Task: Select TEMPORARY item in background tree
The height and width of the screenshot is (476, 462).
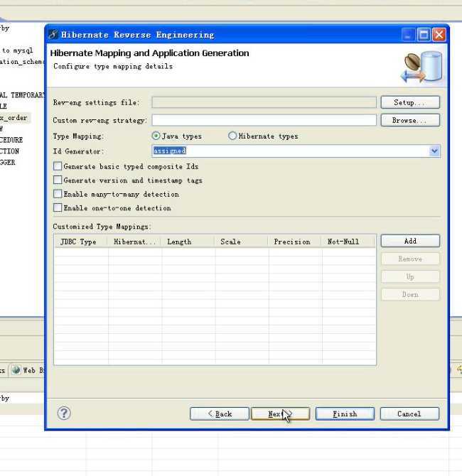Action: [22, 95]
